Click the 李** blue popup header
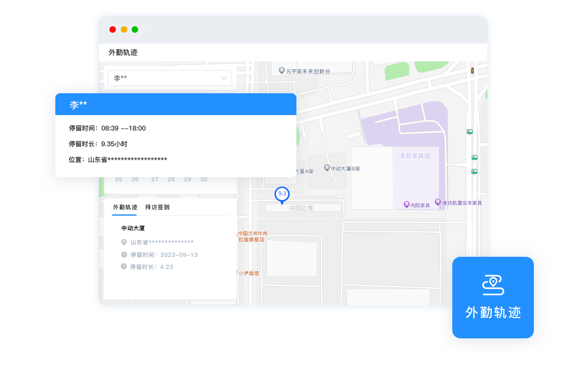Screen dimensions: 588x365 click(x=176, y=104)
